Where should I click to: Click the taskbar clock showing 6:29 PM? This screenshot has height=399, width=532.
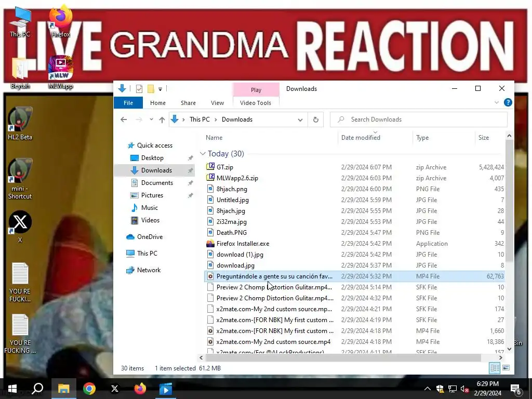coord(487,388)
